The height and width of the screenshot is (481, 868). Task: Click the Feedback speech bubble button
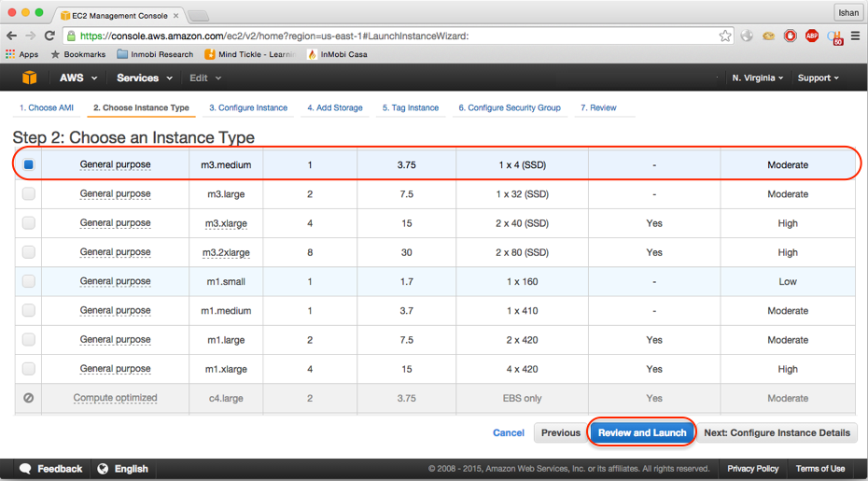(x=51, y=469)
